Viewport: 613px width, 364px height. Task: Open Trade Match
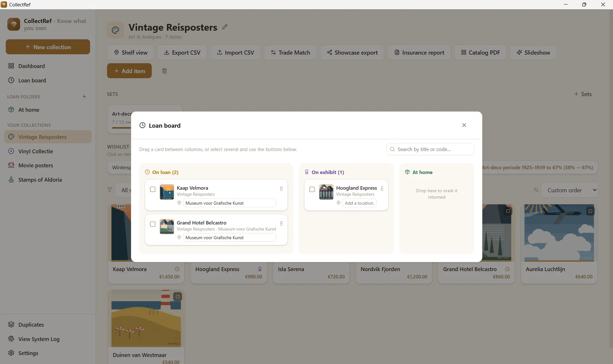tap(290, 52)
